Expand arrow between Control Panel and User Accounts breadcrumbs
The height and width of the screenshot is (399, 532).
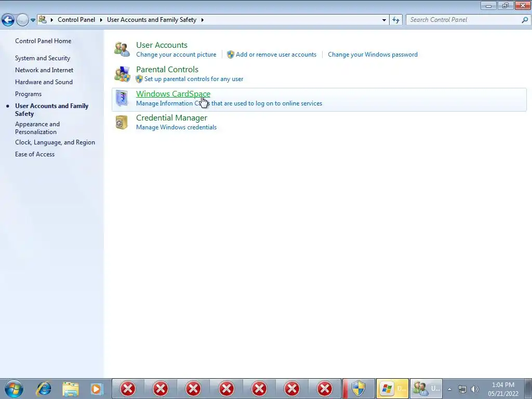coord(101,20)
